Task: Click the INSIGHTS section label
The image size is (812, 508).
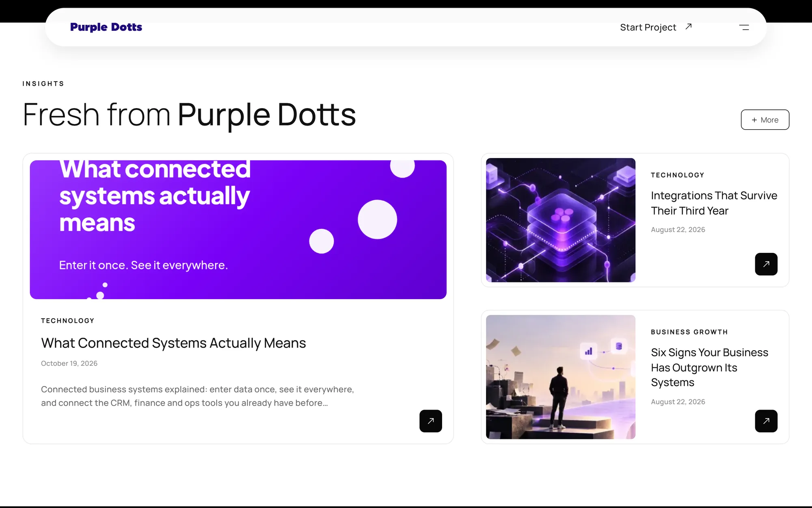Action: tap(43, 84)
